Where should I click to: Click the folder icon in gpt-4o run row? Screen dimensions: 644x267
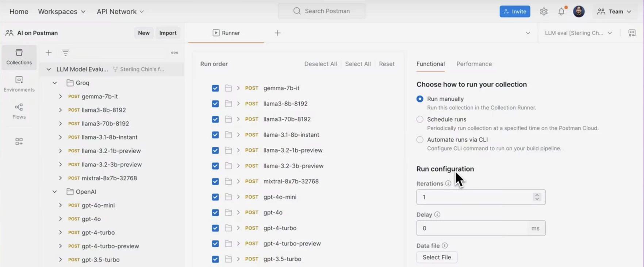pos(228,212)
